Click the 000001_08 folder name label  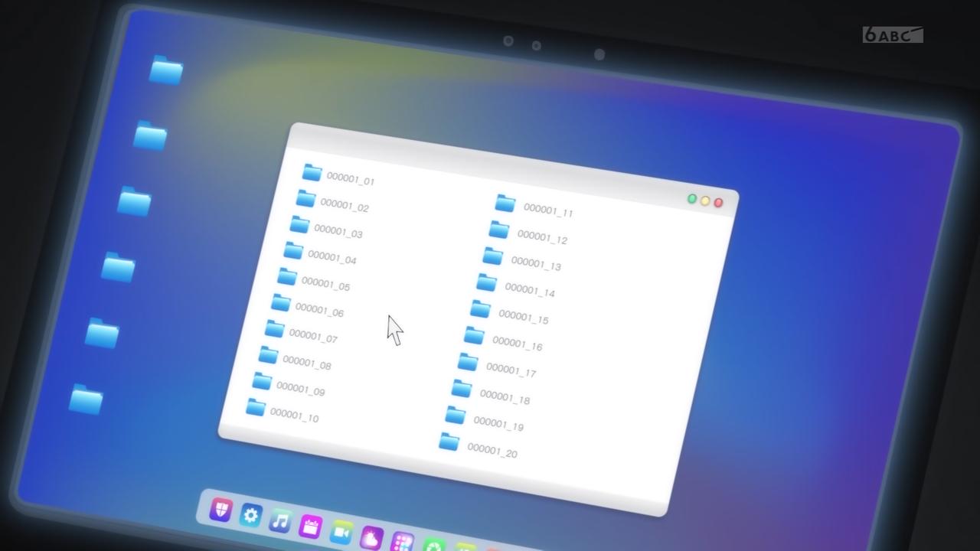[306, 363]
